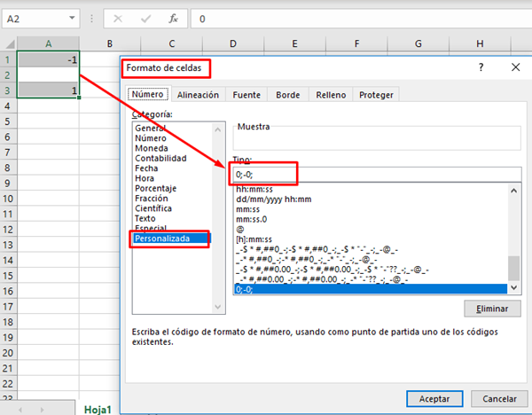This screenshot has width=532, height=415.
Task: Go to the Borde tab
Action: tap(287, 95)
